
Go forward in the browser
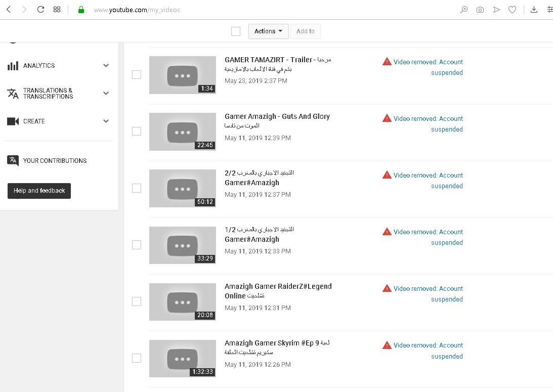point(24,10)
